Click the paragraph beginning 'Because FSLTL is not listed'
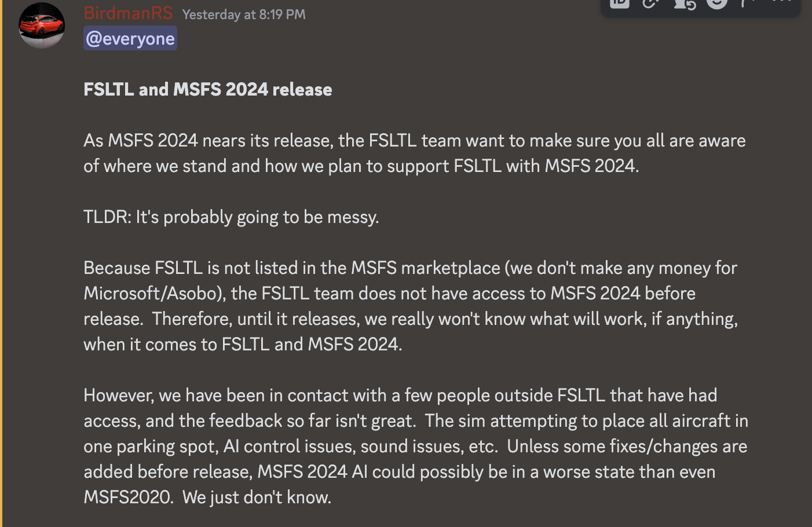The height and width of the screenshot is (527, 812). (410, 306)
